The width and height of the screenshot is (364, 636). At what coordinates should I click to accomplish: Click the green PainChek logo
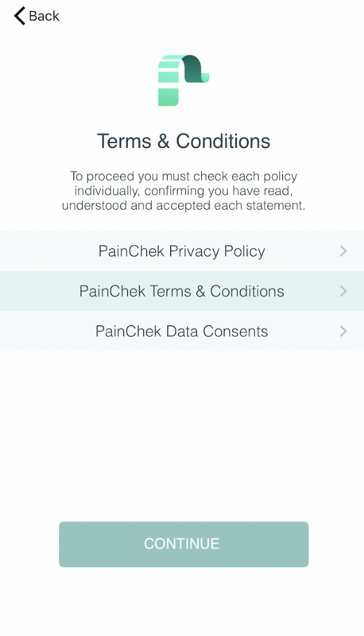pyautogui.click(x=184, y=80)
